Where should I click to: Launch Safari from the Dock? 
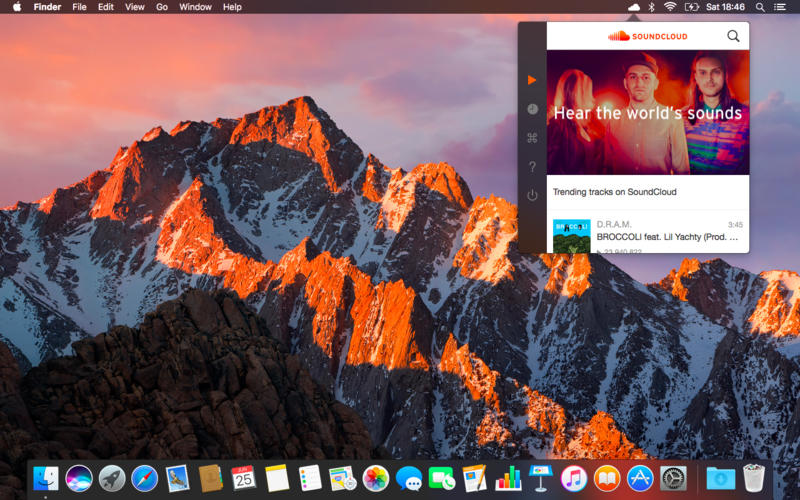pos(144,479)
